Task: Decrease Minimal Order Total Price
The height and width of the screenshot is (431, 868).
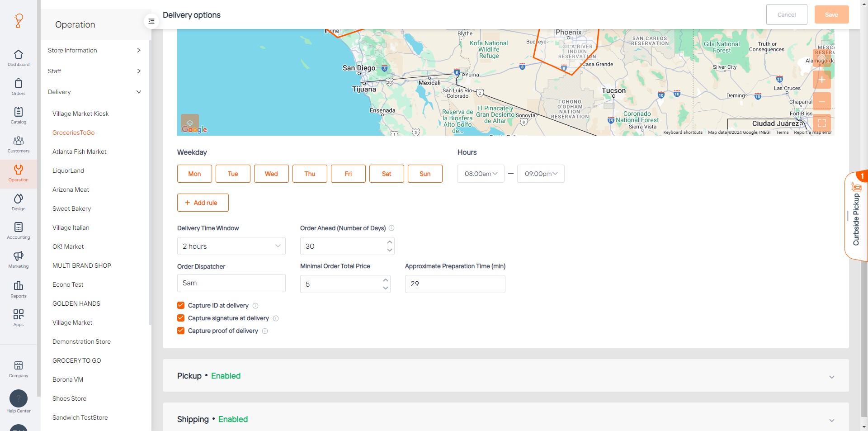Action: (x=385, y=288)
